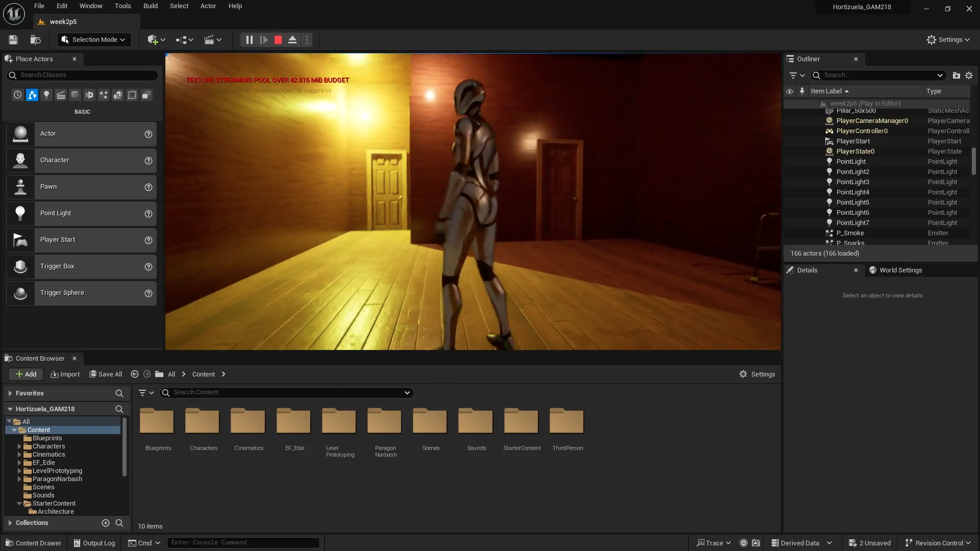Add a new collection plus icon
Viewport: 980px width, 551px height.
point(106,523)
